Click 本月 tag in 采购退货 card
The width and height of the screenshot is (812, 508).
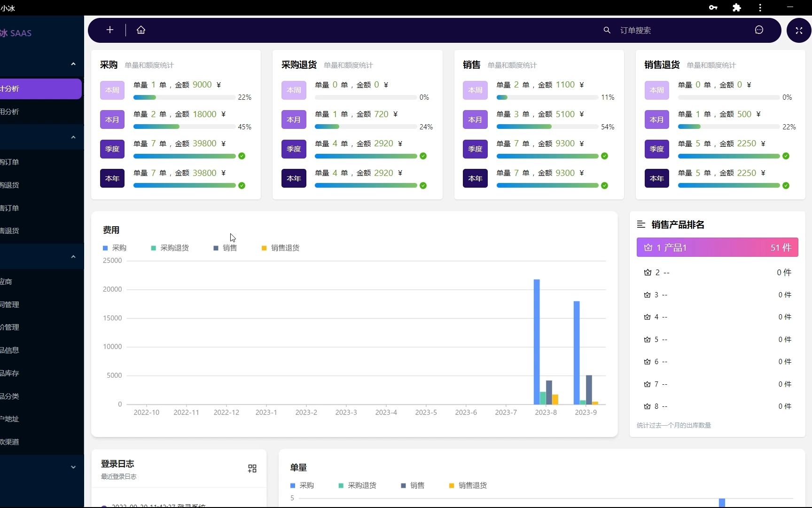point(294,120)
